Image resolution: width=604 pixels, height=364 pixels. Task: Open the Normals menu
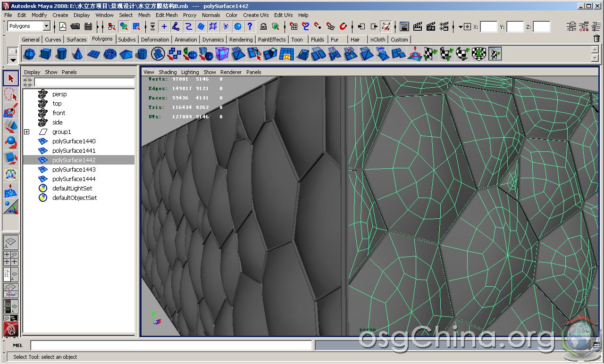[x=211, y=15]
